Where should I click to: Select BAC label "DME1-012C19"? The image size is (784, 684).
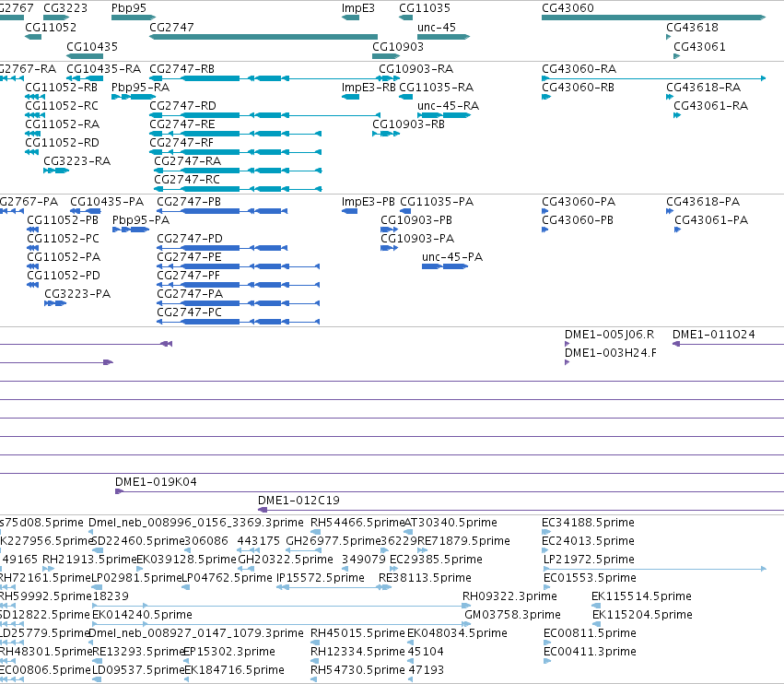coord(298,501)
